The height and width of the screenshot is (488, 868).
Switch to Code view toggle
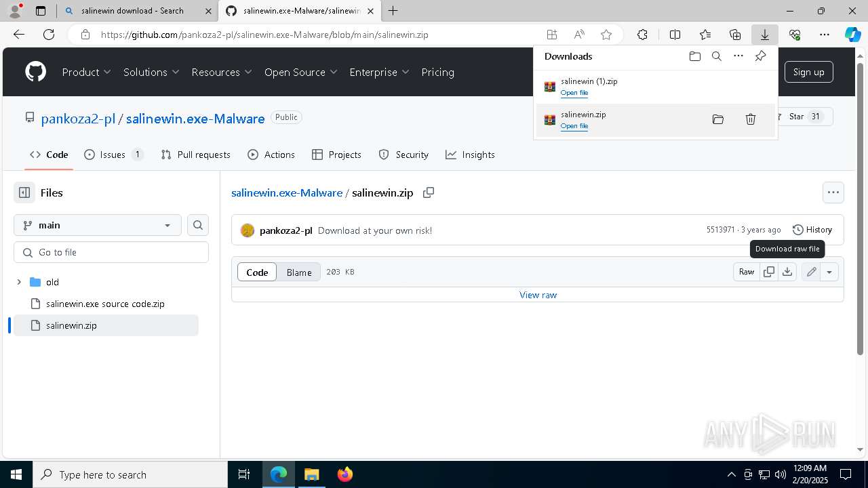(257, 272)
